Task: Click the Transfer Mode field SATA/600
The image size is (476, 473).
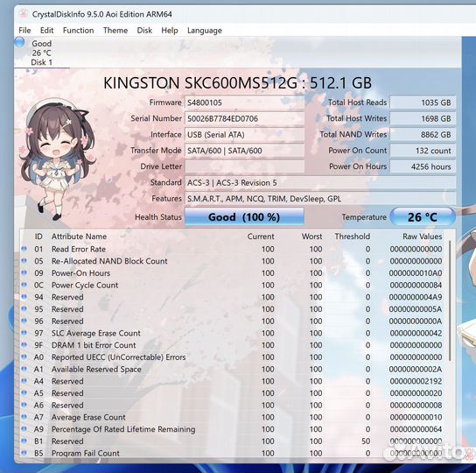Action: [244, 151]
